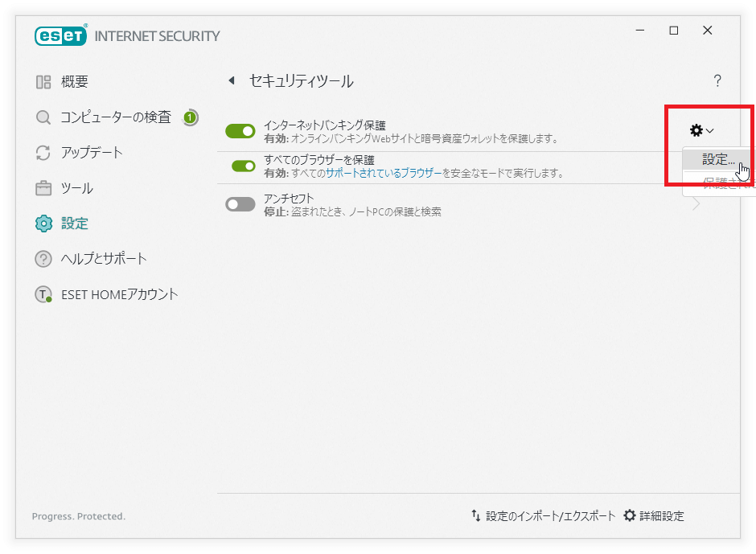Open the サポートされているブラウザー link
The width and height of the screenshot is (756, 554).
[x=384, y=173]
